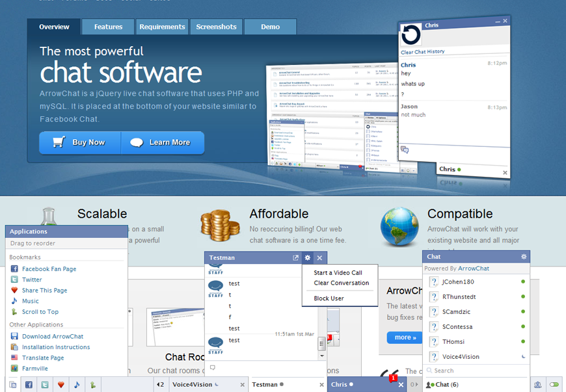The width and height of the screenshot is (566, 392).
Task: Open Facebook Fan Page bookmark link
Action: 49,269
